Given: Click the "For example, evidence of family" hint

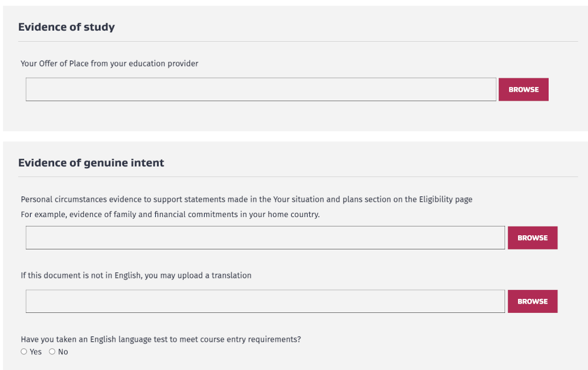Looking at the screenshot, I should coord(170,215).
